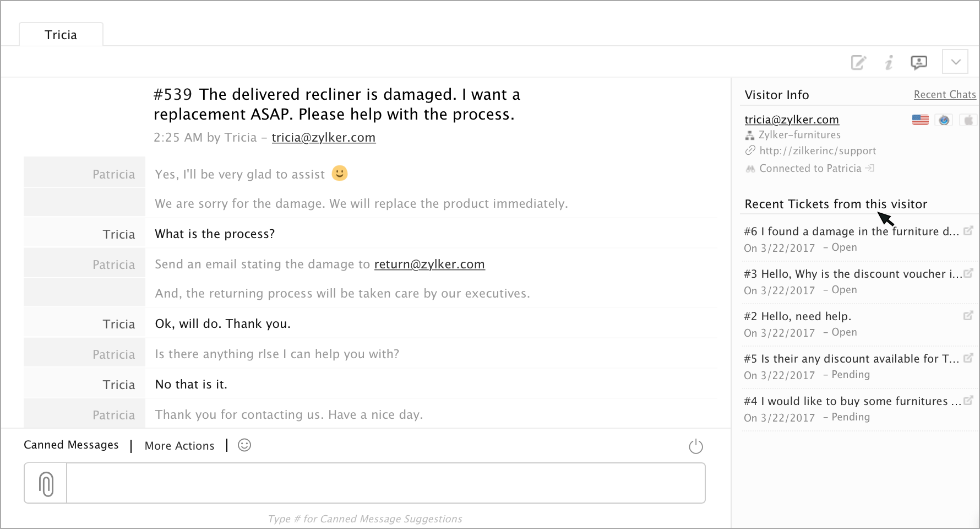This screenshot has width=980, height=529.
Task: Open the Canned Messages menu
Action: (71, 445)
